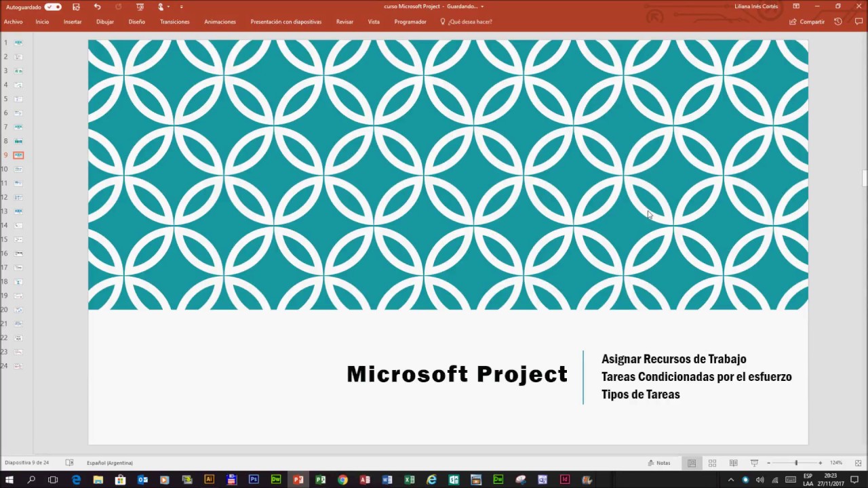Click the taskbar search magnifier icon
This screenshot has width=868, height=488.
31,480
